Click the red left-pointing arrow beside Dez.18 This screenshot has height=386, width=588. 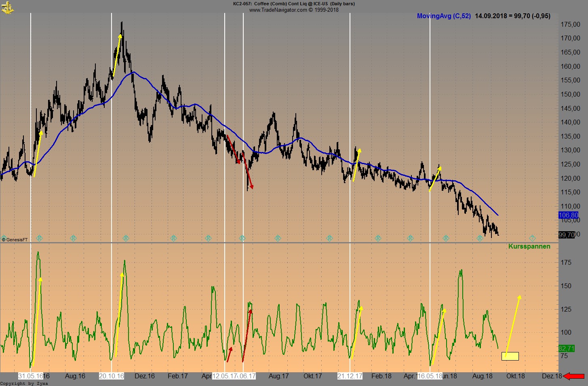coord(574,376)
